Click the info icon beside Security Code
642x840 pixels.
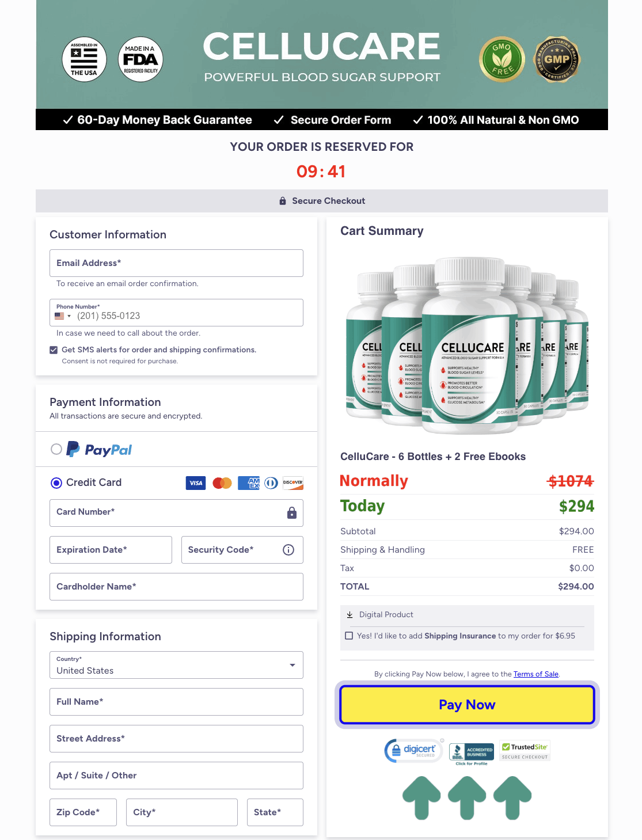pyautogui.click(x=288, y=550)
